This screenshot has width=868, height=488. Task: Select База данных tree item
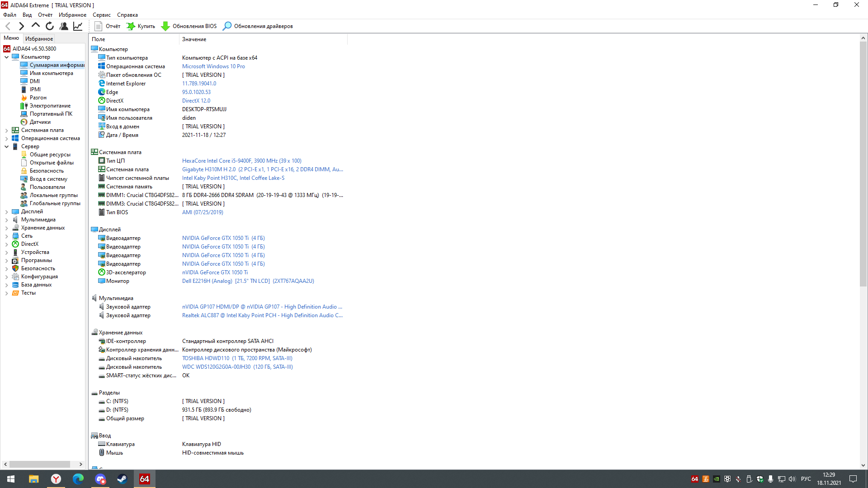[x=32, y=285]
